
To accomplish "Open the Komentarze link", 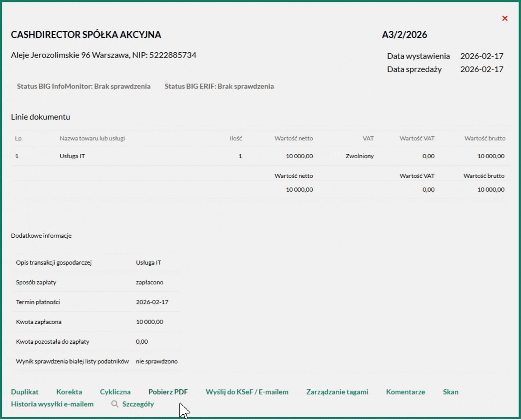I will (x=405, y=392).
